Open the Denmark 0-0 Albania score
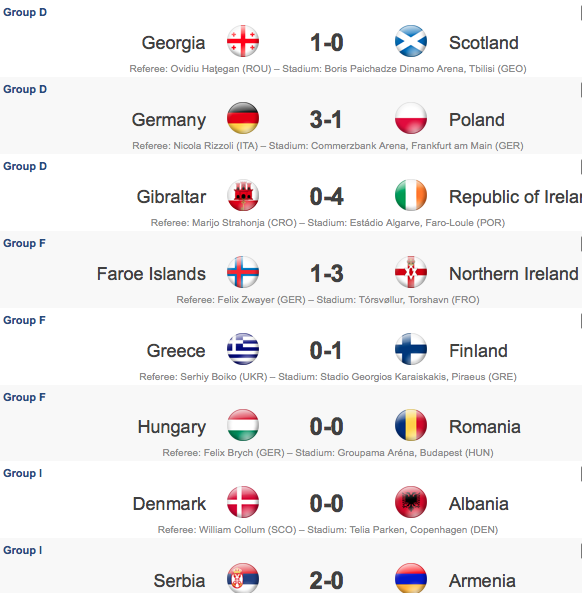582x593 pixels. tap(326, 504)
